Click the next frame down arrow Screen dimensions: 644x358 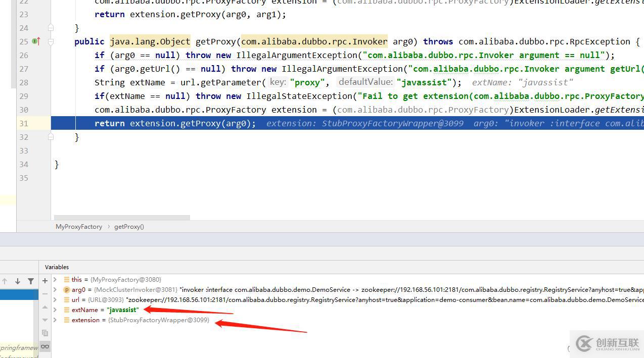pos(18,281)
